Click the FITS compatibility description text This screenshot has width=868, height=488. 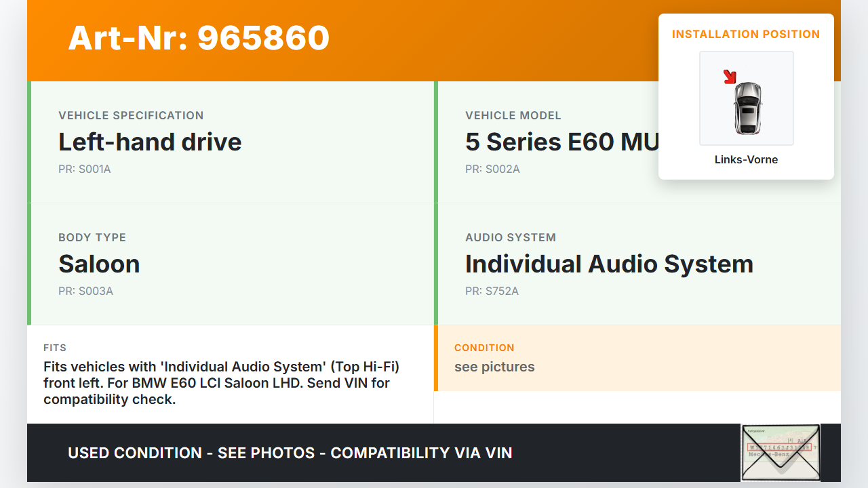(x=221, y=383)
